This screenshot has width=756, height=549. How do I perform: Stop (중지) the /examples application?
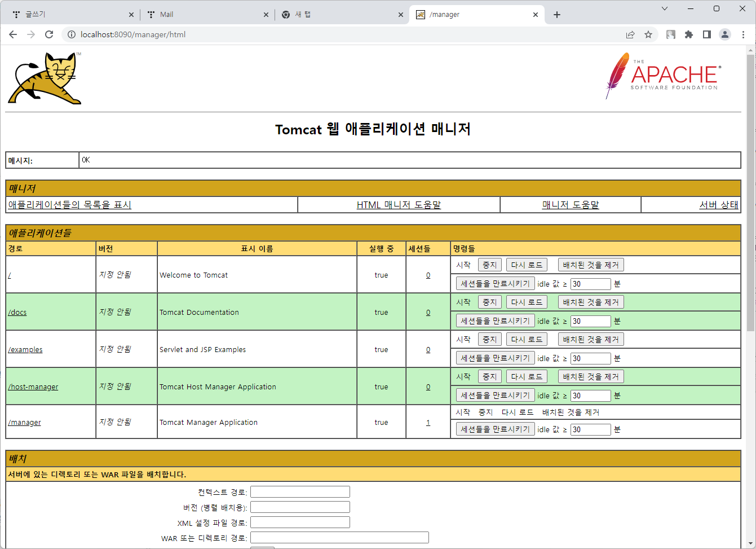pyautogui.click(x=489, y=339)
